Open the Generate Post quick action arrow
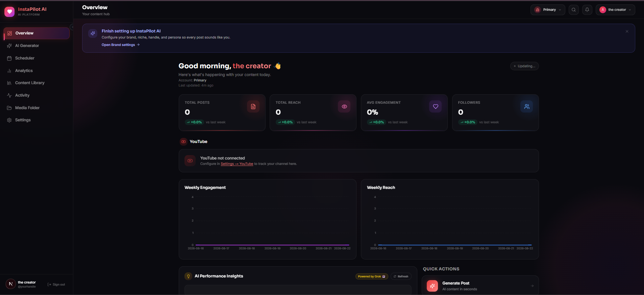This screenshot has width=644, height=295. click(x=532, y=286)
